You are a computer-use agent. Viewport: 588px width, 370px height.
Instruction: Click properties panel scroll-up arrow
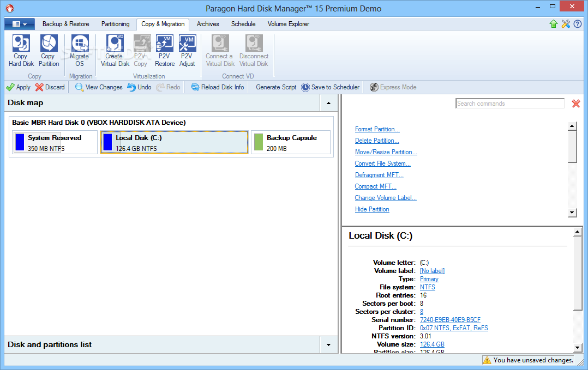(x=578, y=232)
